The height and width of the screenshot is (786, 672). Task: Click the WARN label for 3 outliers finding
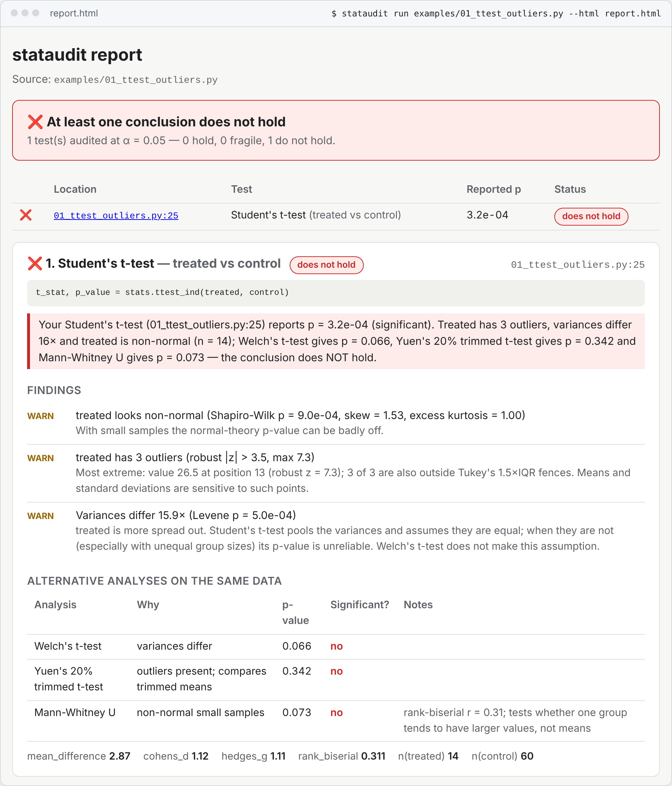(41, 458)
